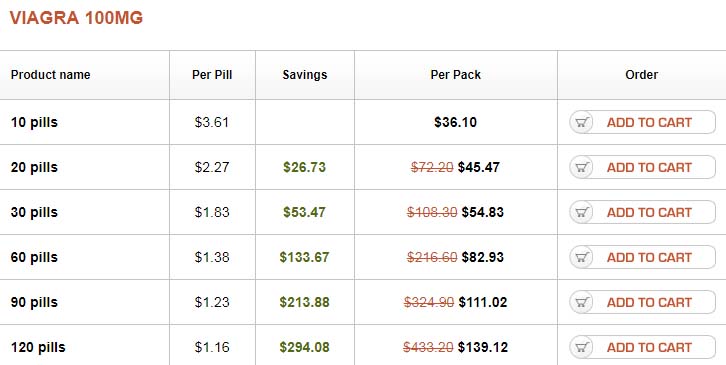The width and height of the screenshot is (726, 365).
Task: Click the 60 pills product name
Action: 34,257
